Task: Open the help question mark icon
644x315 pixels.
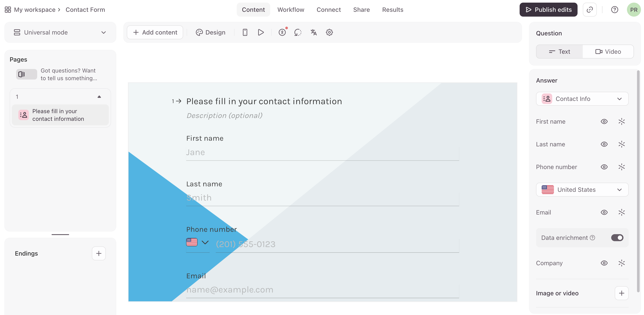Action: [x=614, y=10]
